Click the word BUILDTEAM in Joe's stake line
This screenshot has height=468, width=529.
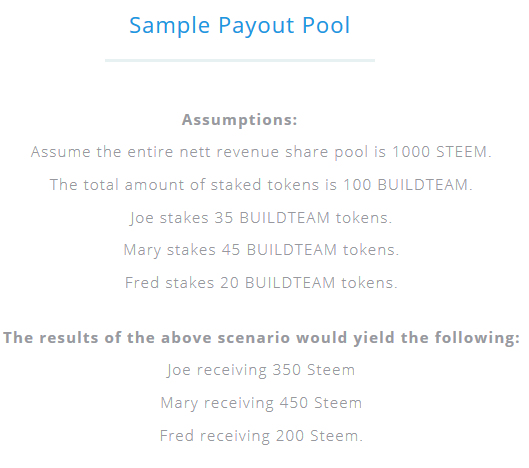[x=284, y=218]
